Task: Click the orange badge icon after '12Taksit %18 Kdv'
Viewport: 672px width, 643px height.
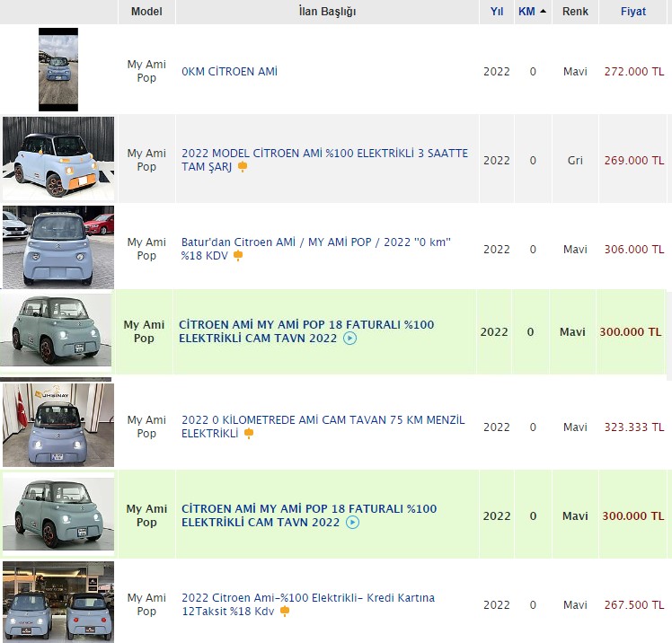Action: pos(285,612)
